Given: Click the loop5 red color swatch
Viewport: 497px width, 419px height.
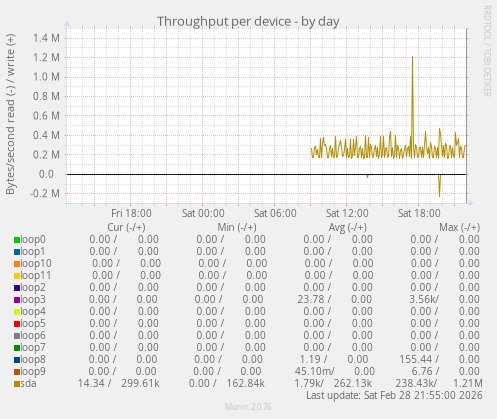Looking at the screenshot, I should pyautogui.click(x=17, y=324).
